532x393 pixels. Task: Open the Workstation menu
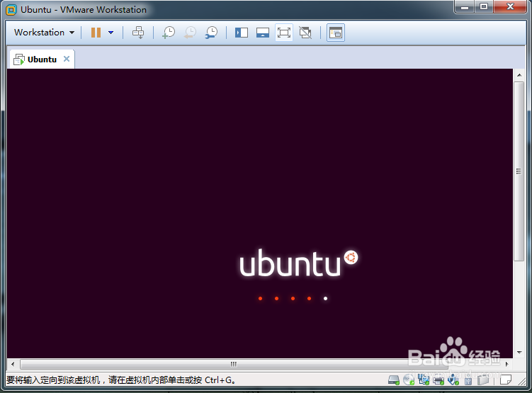(x=44, y=33)
